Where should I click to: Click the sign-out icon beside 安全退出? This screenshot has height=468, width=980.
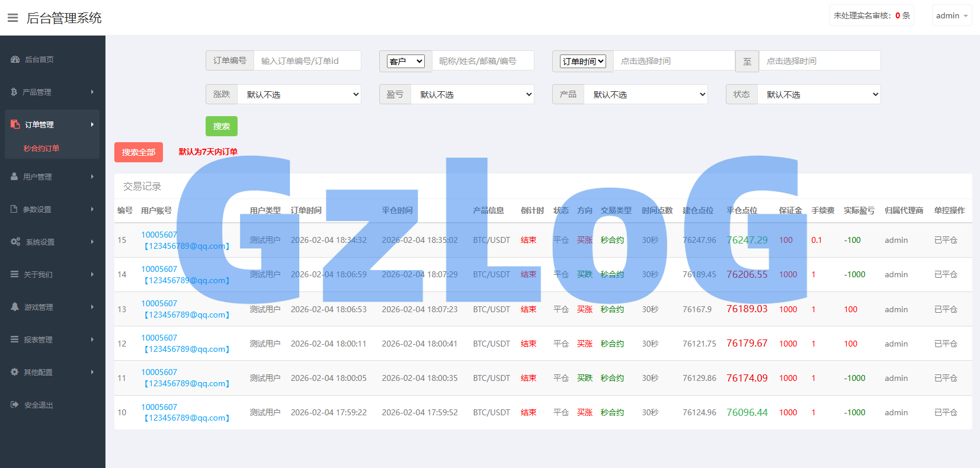click(x=15, y=405)
